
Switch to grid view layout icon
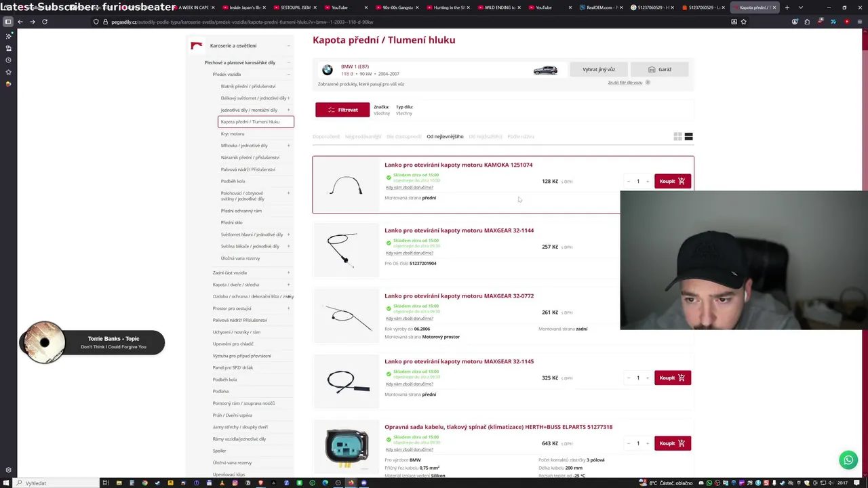[677, 136]
